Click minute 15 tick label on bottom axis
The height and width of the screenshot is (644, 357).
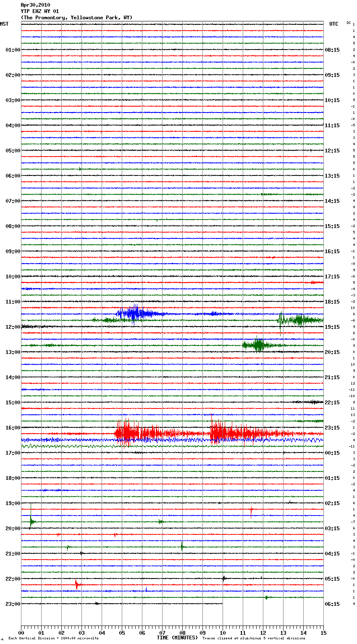coord(323,633)
